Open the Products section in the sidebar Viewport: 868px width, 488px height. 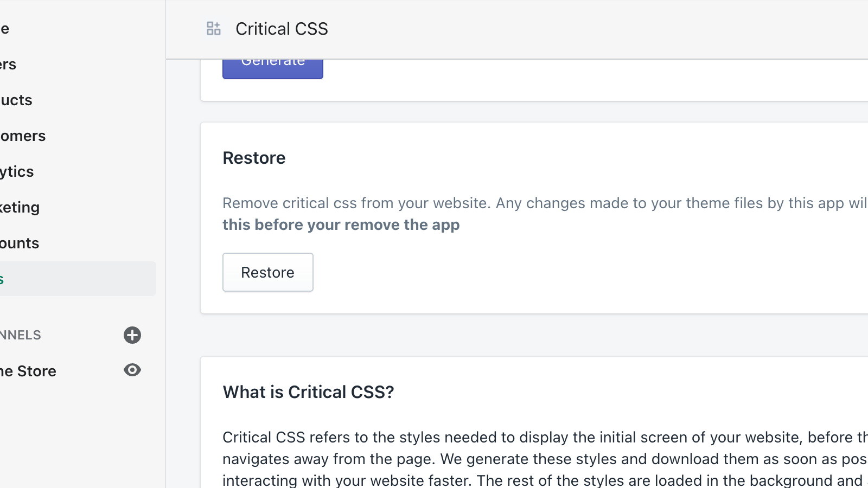pyautogui.click(x=15, y=100)
